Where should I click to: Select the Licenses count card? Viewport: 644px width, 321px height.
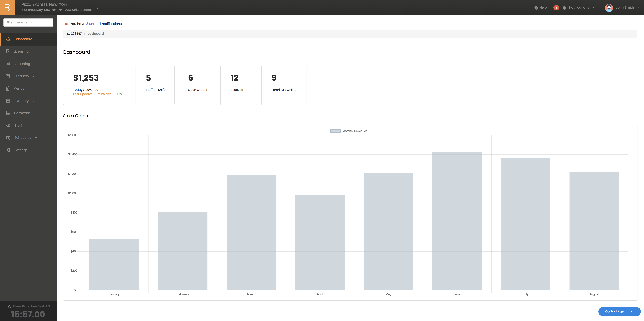coord(239,85)
